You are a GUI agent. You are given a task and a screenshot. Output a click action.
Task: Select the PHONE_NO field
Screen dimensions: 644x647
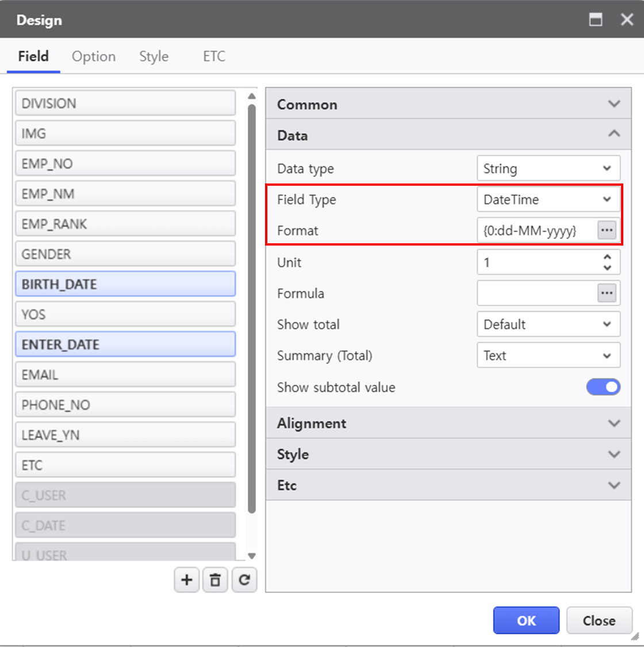[x=125, y=404]
